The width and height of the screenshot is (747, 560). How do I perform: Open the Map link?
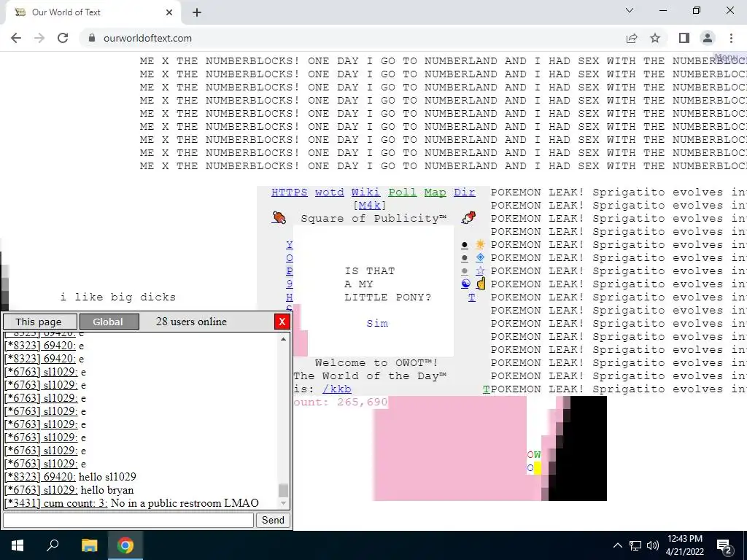[435, 192]
